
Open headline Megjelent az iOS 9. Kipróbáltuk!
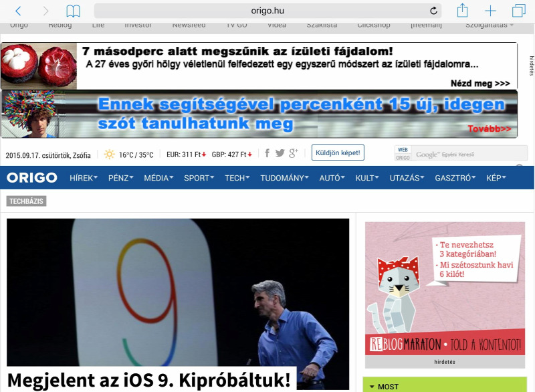pyautogui.click(x=149, y=380)
